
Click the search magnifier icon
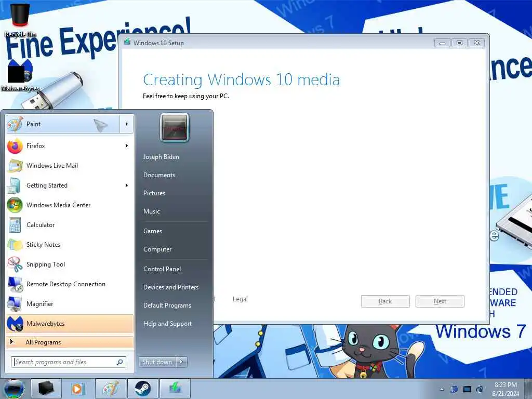120,362
